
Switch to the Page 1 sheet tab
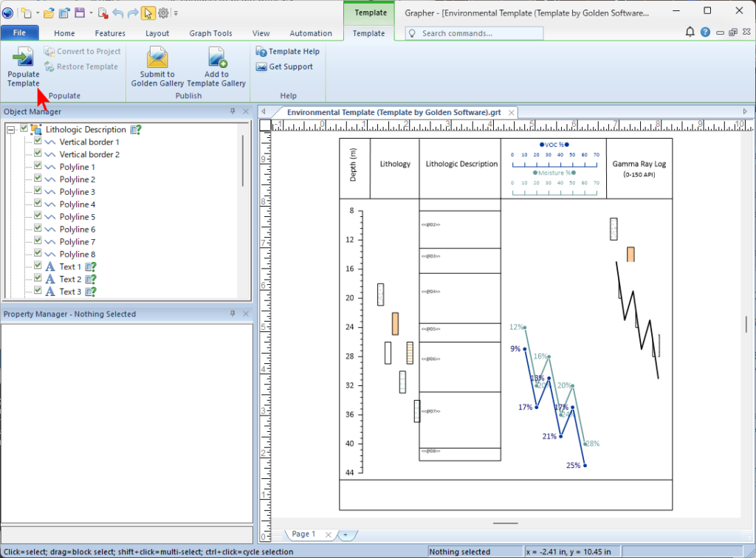pyautogui.click(x=303, y=534)
